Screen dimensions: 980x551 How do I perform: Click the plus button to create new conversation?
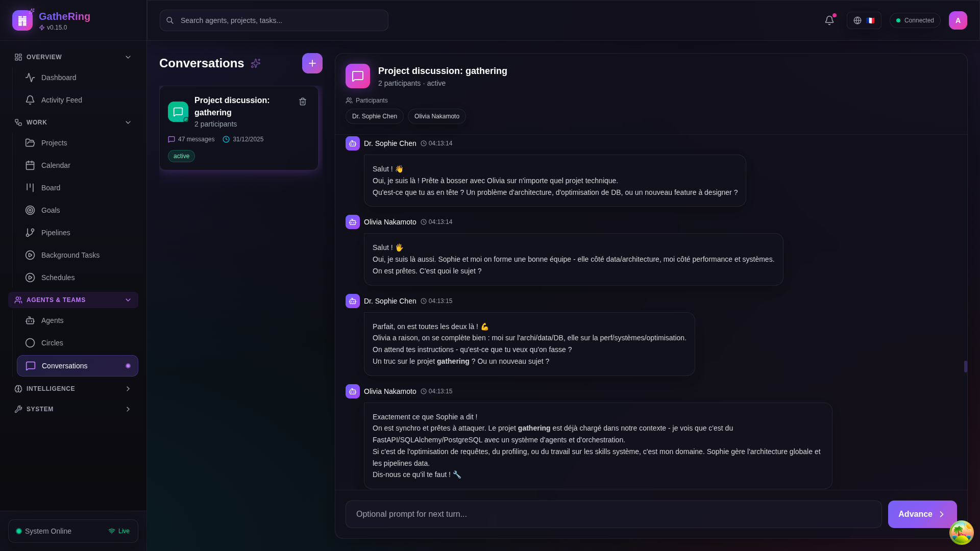coord(312,63)
